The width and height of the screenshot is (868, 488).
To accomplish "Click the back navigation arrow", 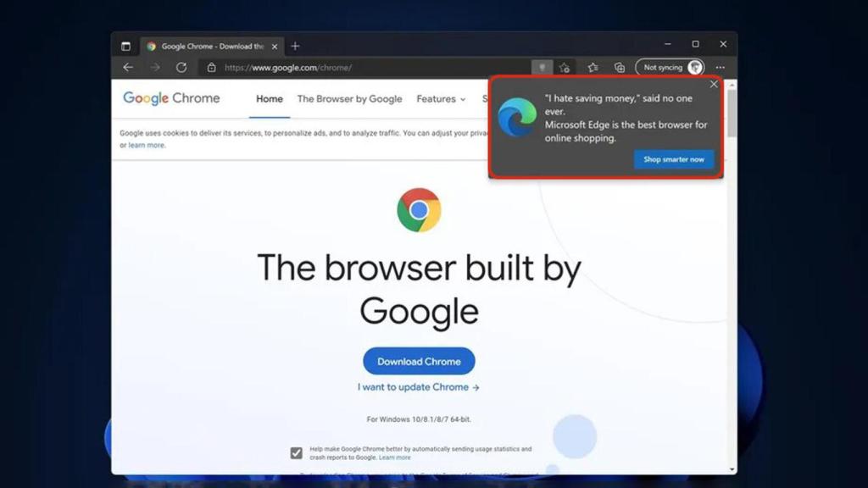I will click(127, 67).
